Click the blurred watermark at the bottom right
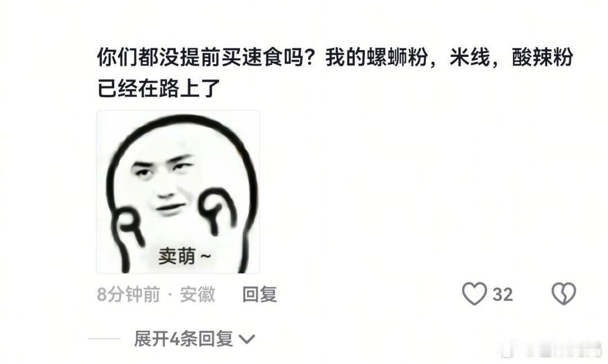Screen dimensions: 608x364 coord(553,351)
